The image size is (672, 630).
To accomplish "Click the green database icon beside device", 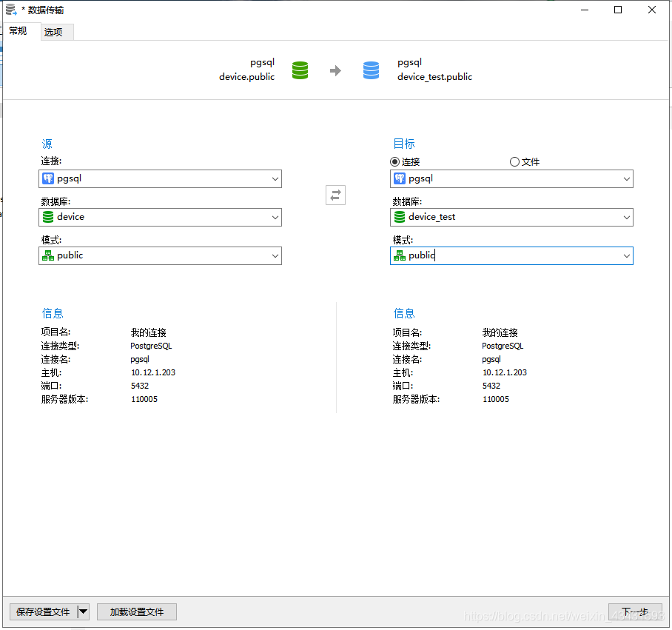I will 48,217.
